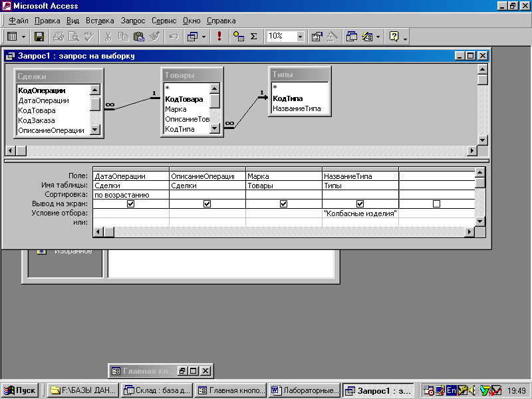The height and width of the screenshot is (399, 532).
Task: Open the Сервис menu
Action: pyautogui.click(x=164, y=21)
